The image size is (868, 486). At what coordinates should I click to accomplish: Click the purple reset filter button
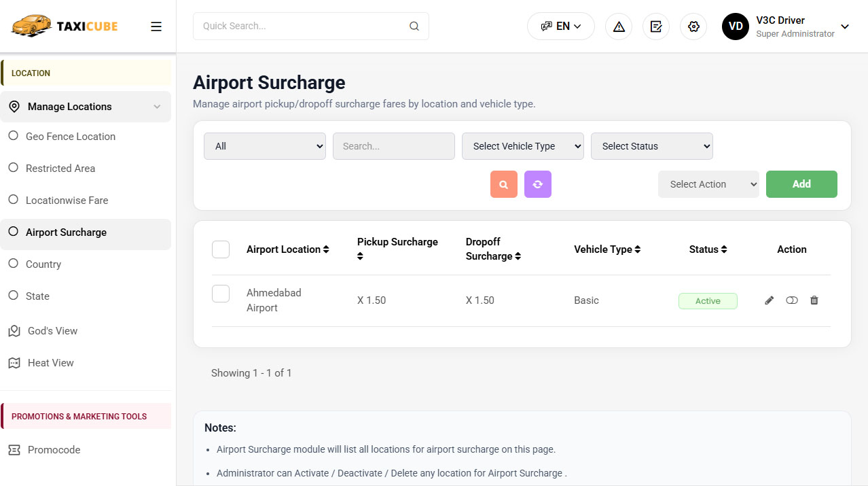(x=538, y=184)
